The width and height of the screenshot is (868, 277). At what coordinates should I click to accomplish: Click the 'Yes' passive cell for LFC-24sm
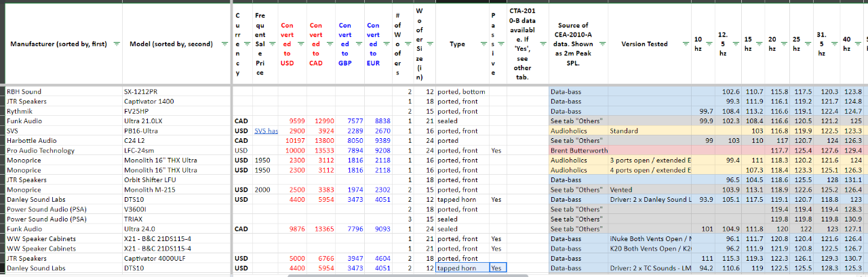tap(497, 150)
